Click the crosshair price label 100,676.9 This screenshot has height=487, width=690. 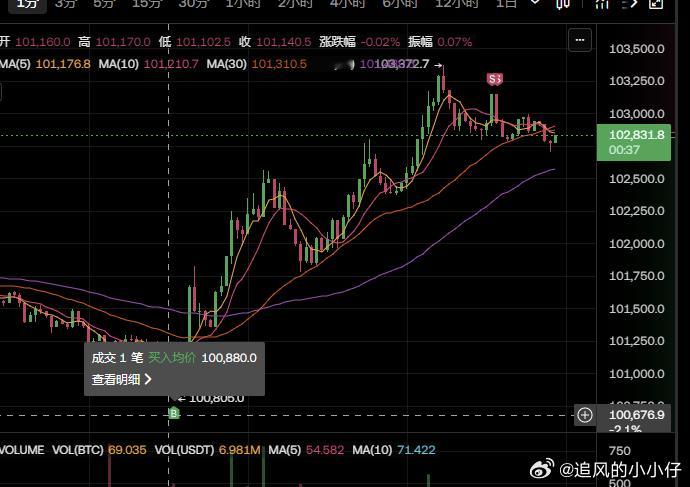636,415
